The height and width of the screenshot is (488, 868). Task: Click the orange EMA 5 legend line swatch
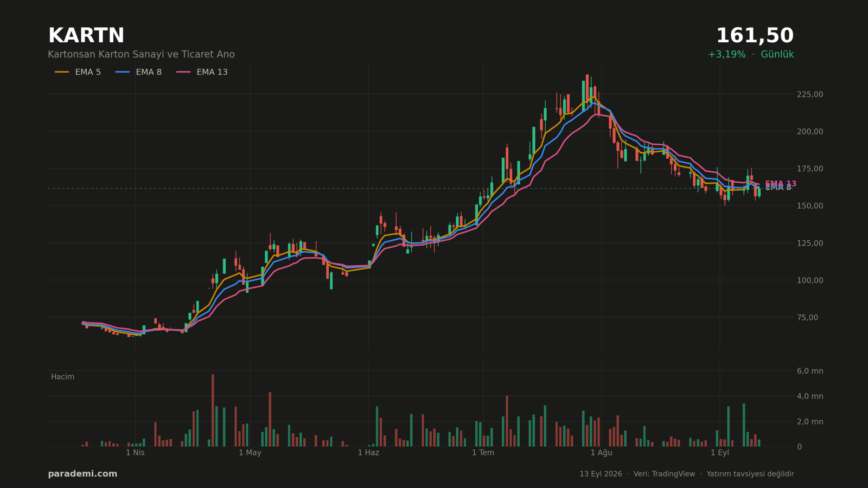62,72
